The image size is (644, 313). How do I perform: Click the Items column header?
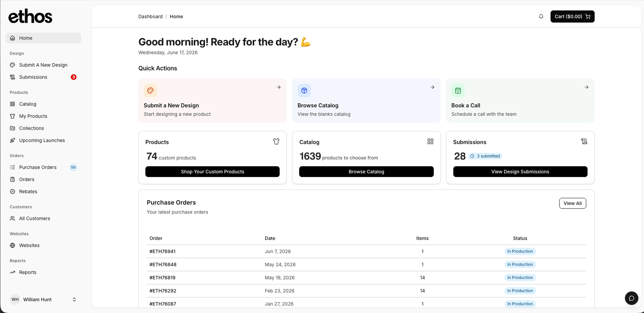(422, 238)
